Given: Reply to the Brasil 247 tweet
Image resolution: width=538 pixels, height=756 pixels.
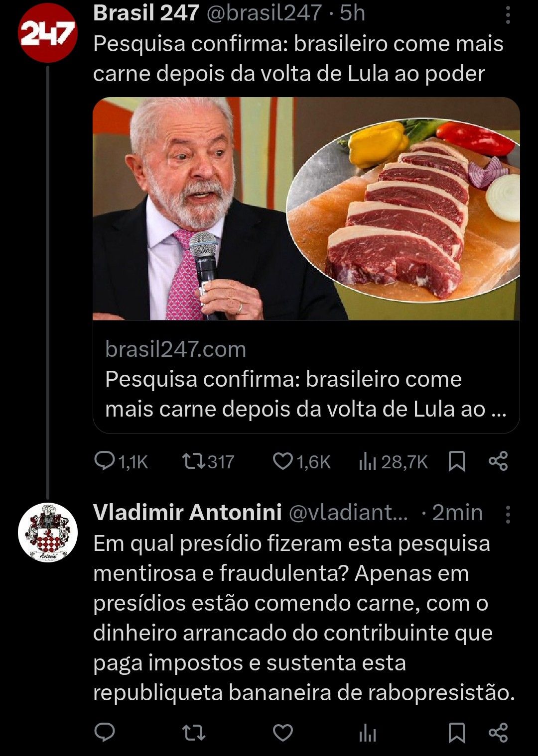Looking at the screenshot, I should coord(105,461).
